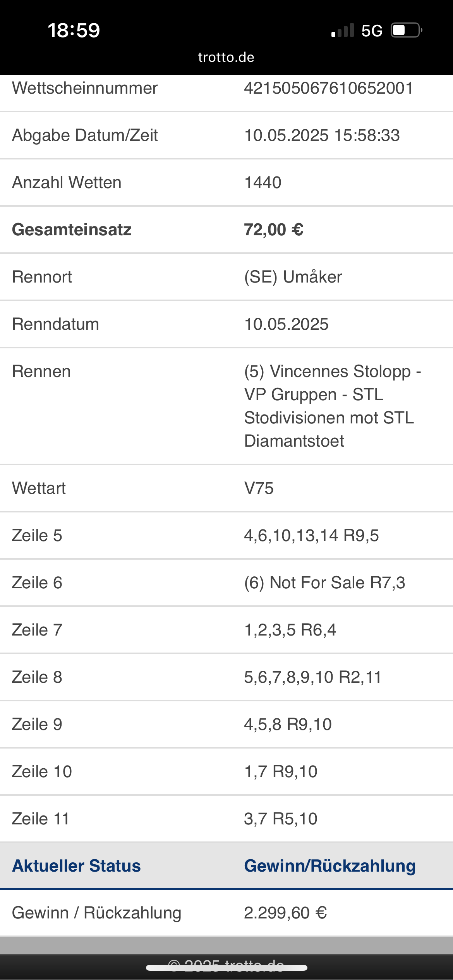Tap the 5G network indicator
This screenshot has height=980, width=453.
point(372,31)
